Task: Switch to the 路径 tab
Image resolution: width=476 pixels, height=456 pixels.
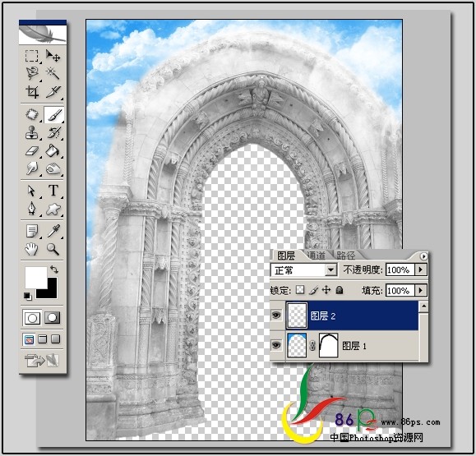Action: click(345, 256)
